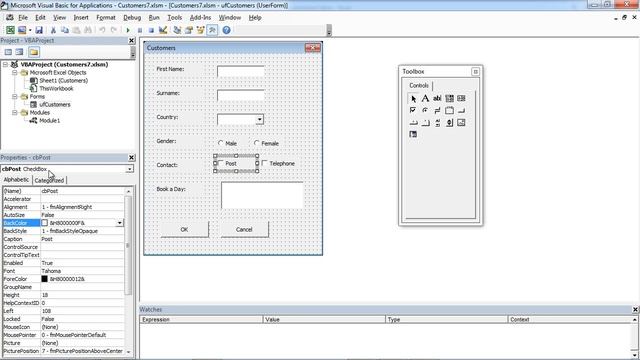Select the ToggleButton tool in Toolbox
Screen dimensions: 640x360
point(437,110)
